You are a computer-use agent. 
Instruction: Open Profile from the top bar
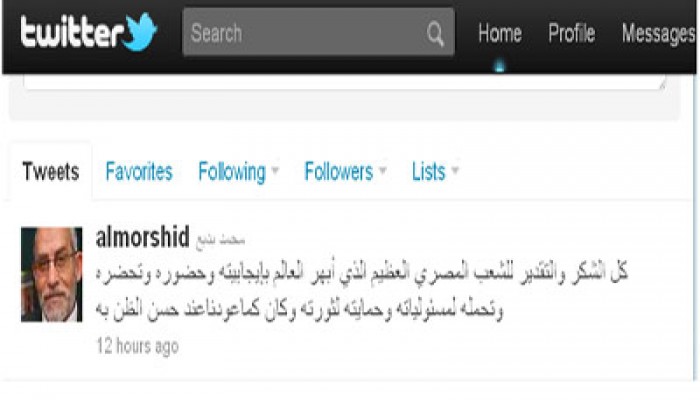coord(571,33)
